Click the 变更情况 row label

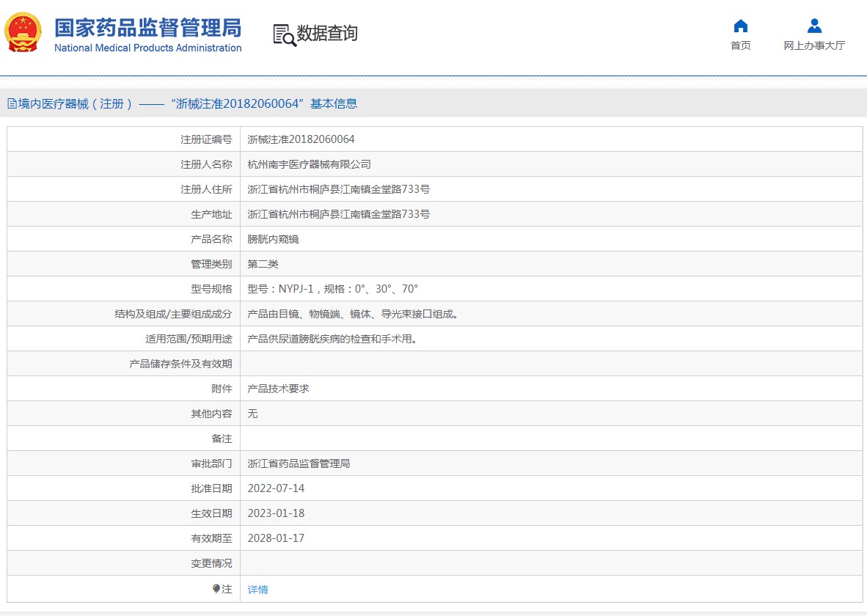click(x=211, y=563)
